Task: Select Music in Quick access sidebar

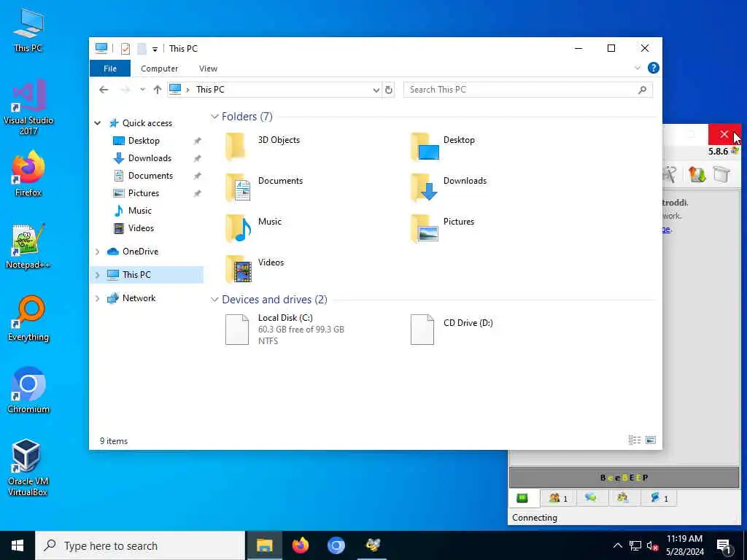Action: 139,211
